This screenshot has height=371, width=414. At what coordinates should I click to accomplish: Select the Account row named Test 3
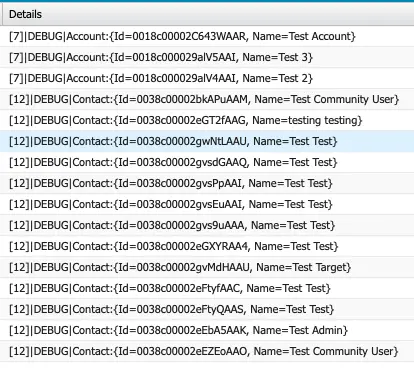[x=207, y=57]
